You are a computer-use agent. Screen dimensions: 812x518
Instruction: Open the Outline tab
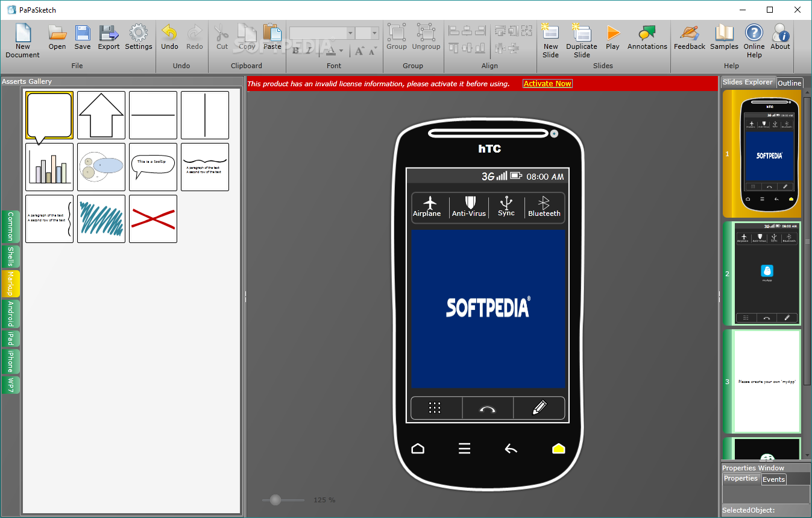(789, 83)
